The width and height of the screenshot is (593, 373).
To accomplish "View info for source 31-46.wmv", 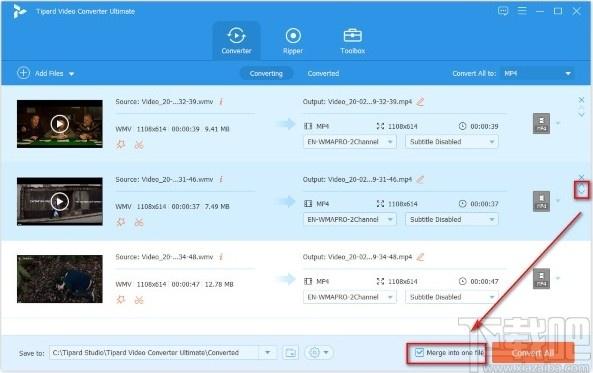I will [221, 179].
